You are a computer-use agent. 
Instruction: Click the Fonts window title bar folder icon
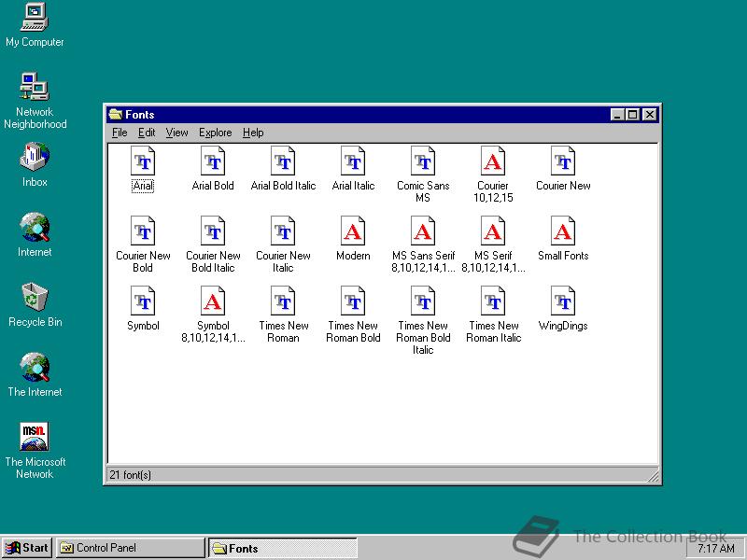click(116, 114)
